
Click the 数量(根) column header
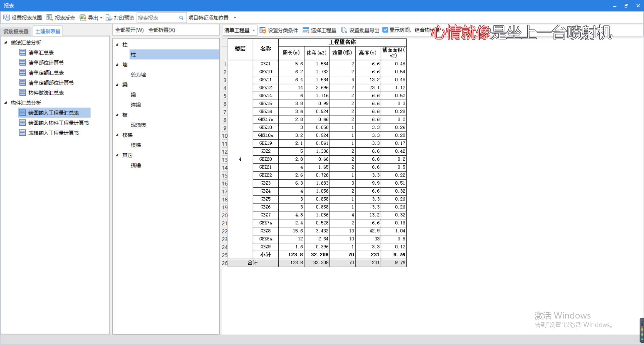(342, 53)
